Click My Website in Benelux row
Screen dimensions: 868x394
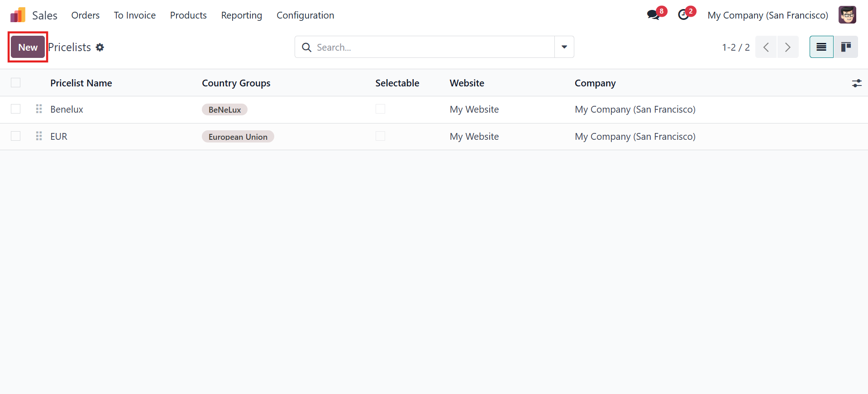pos(474,109)
